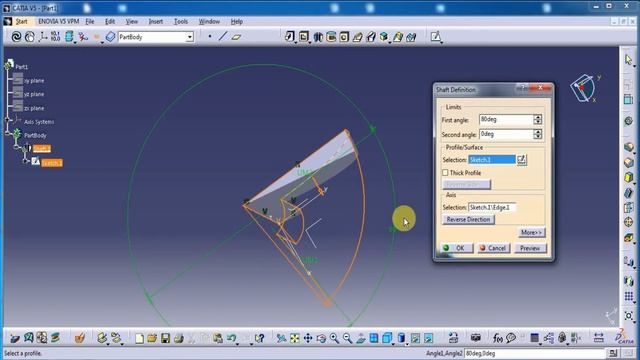The image size is (640, 360).
Task: Decrease First angle with down spinner
Action: (x=538, y=122)
